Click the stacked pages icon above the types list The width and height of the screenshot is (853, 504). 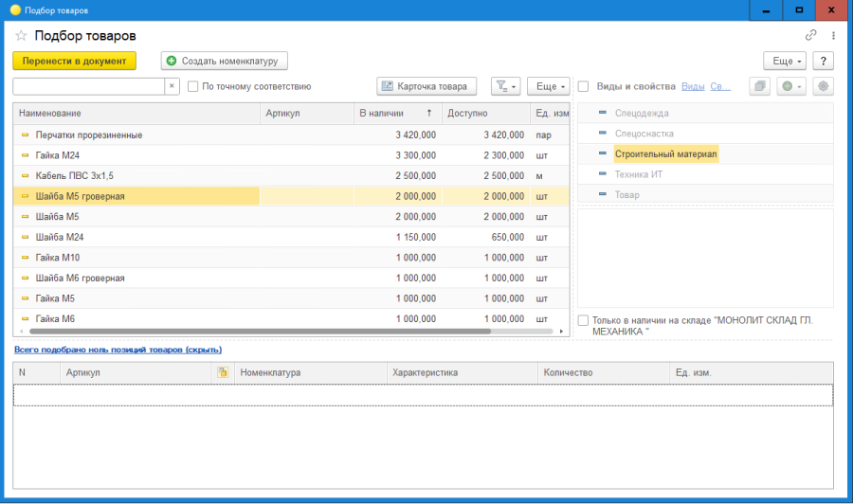click(x=759, y=86)
